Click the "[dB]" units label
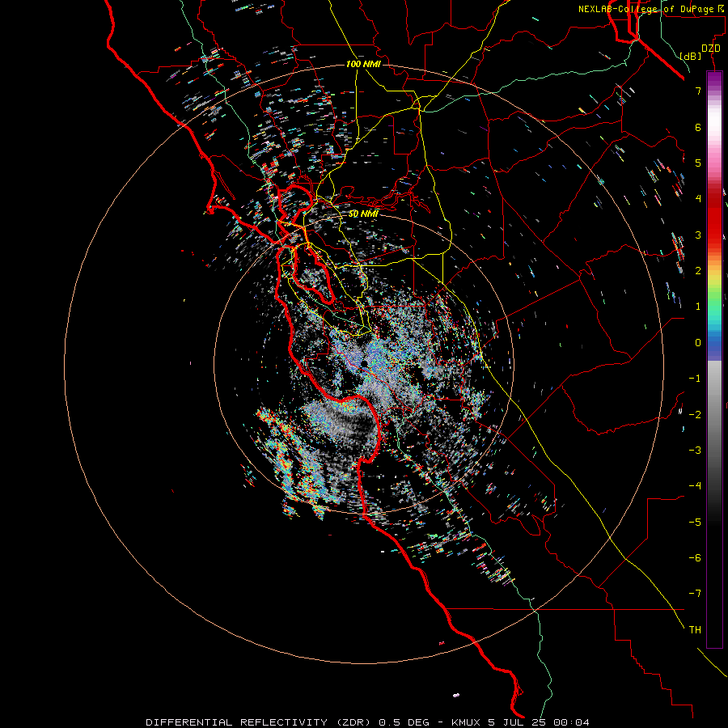 [x=691, y=56]
